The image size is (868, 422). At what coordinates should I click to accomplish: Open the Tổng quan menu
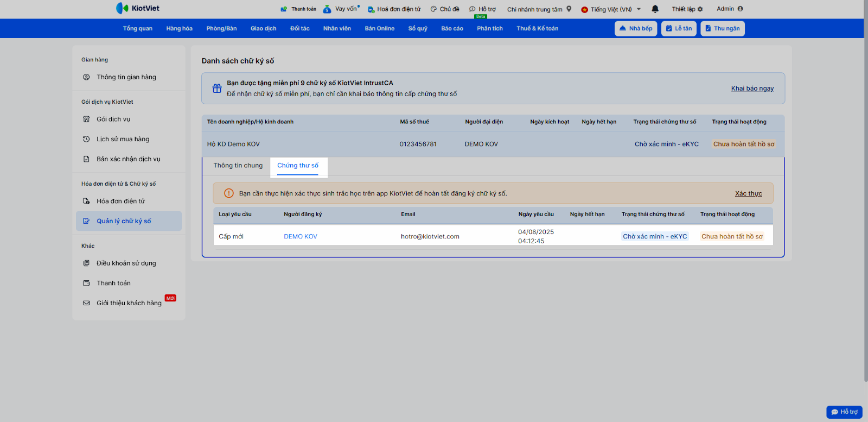pos(138,28)
